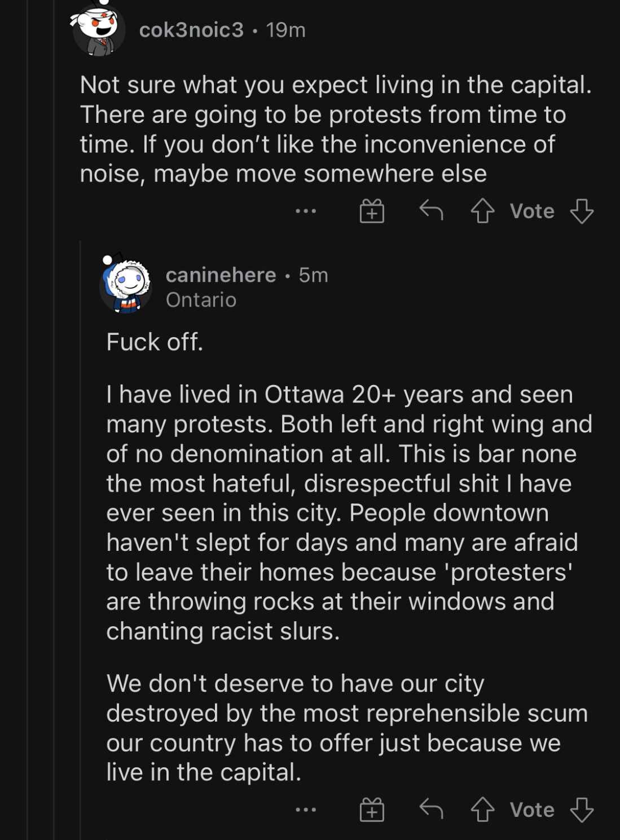Give an award to caninehere's reply
This screenshot has width=620, height=840.
pyautogui.click(x=372, y=810)
